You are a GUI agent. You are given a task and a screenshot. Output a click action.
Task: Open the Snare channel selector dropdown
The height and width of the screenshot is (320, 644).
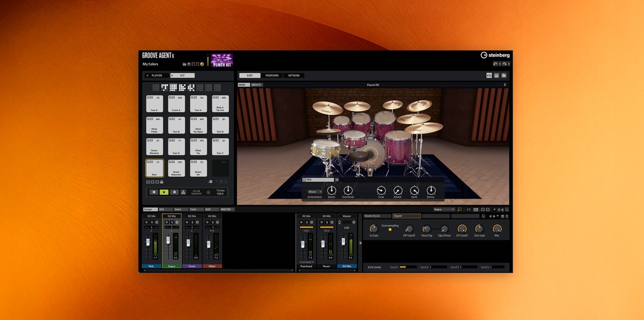point(444,209)
